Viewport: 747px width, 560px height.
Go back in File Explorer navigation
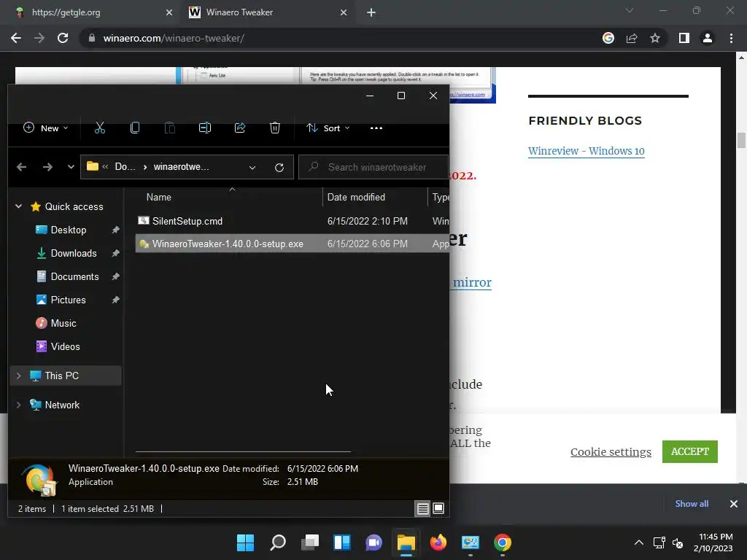(x=21, y=167)
